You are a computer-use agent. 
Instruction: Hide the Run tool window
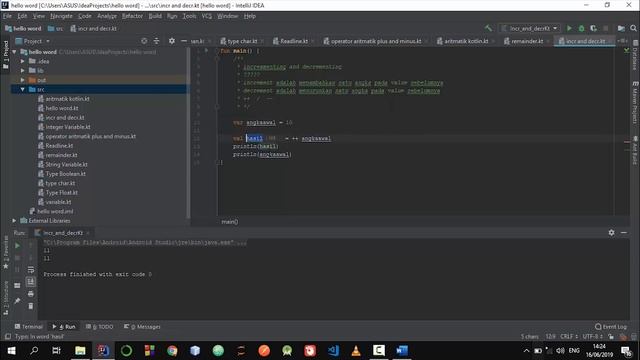[x=624, y=232]
